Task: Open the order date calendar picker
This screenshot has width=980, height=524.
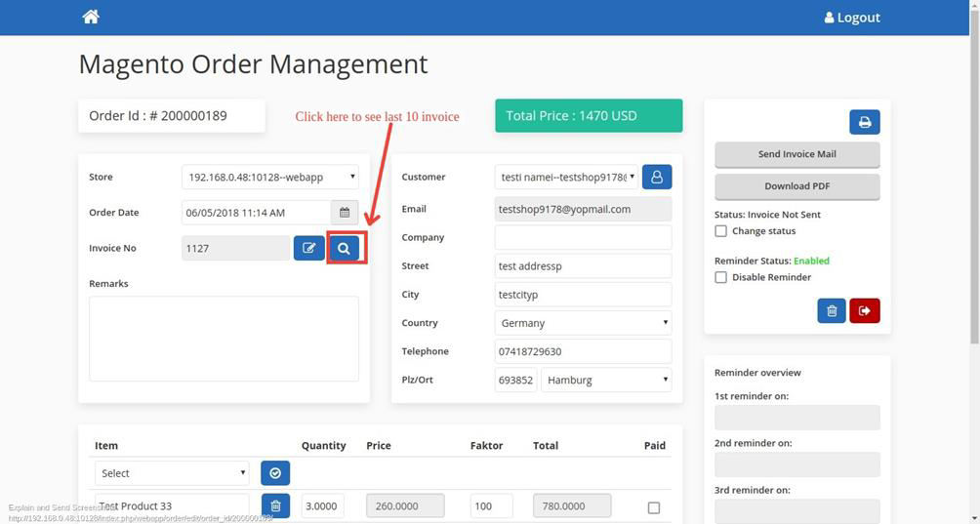Action: coord(345,212)
